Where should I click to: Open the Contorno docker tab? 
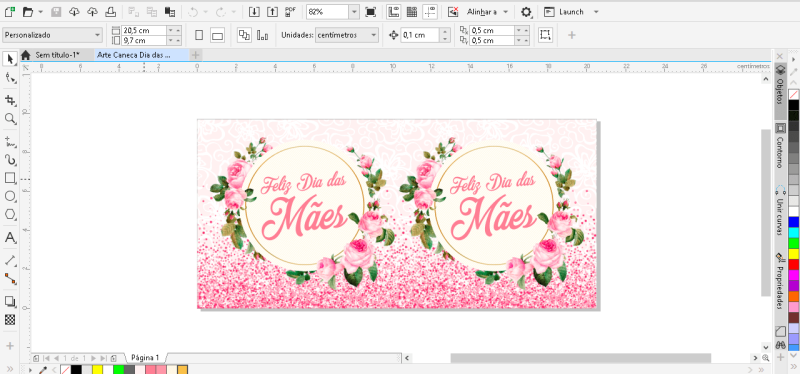pyautogui.click(x=780, y=146)
